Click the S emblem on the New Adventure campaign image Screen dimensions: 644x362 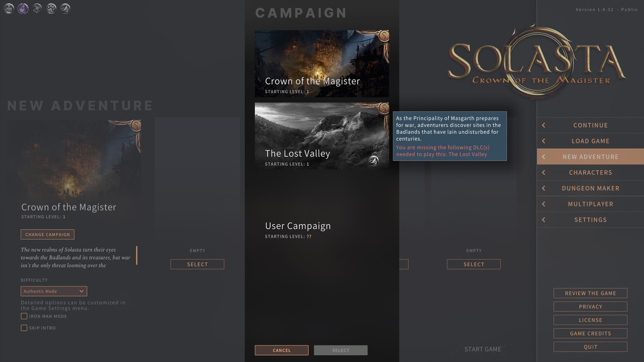pyautogui.click(x=135, y=125)
